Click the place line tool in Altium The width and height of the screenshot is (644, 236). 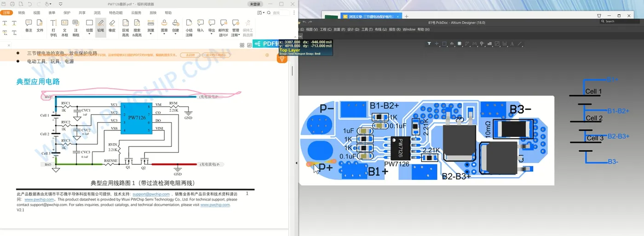[520, 44]
